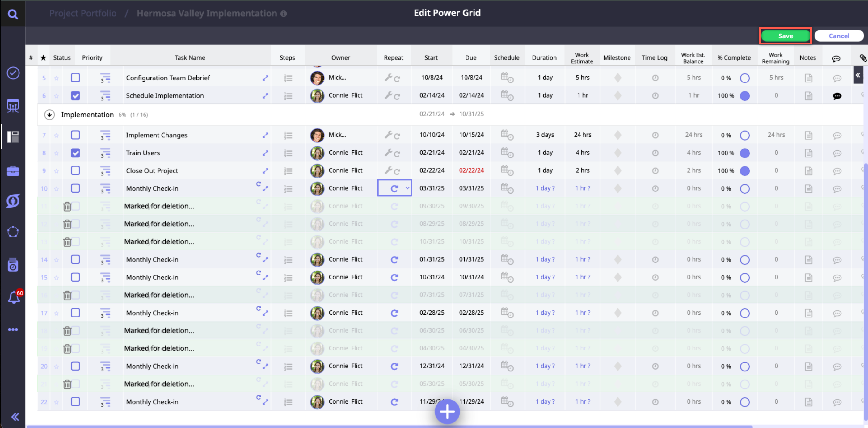Click the Task Name column header
Viewport: 868px width, 428px height.
[x=190, y=57]
